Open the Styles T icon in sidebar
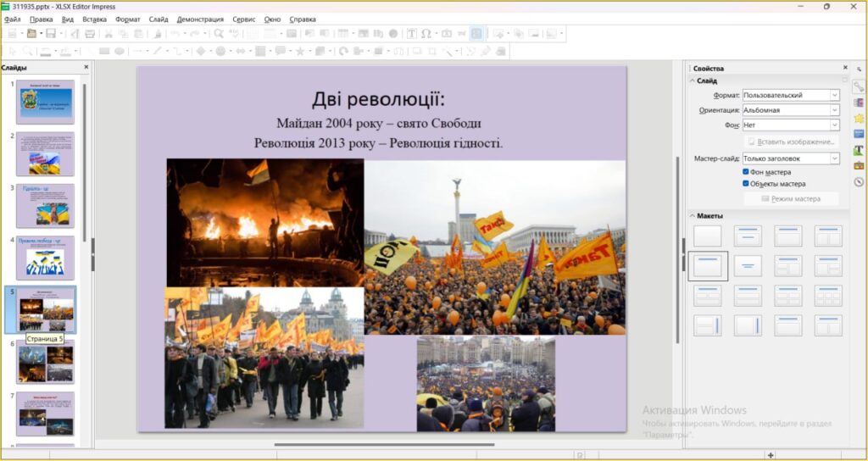This screenshot has height=461, width=868. [859, 150]
